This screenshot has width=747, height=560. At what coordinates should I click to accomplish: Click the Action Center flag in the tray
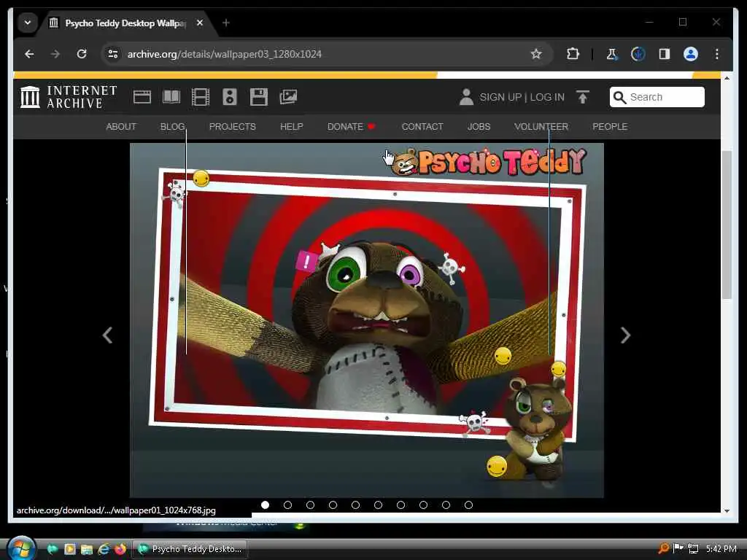(678, 548)
